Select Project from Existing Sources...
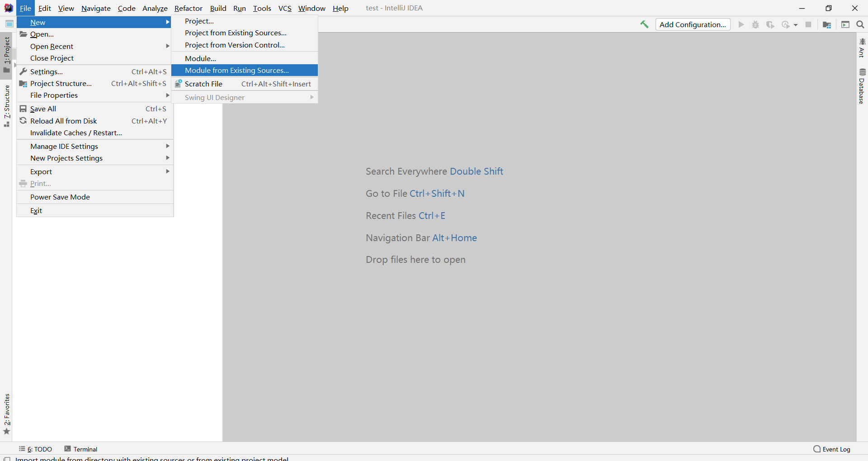Screen dimensions: 868x461 point(245,33)
